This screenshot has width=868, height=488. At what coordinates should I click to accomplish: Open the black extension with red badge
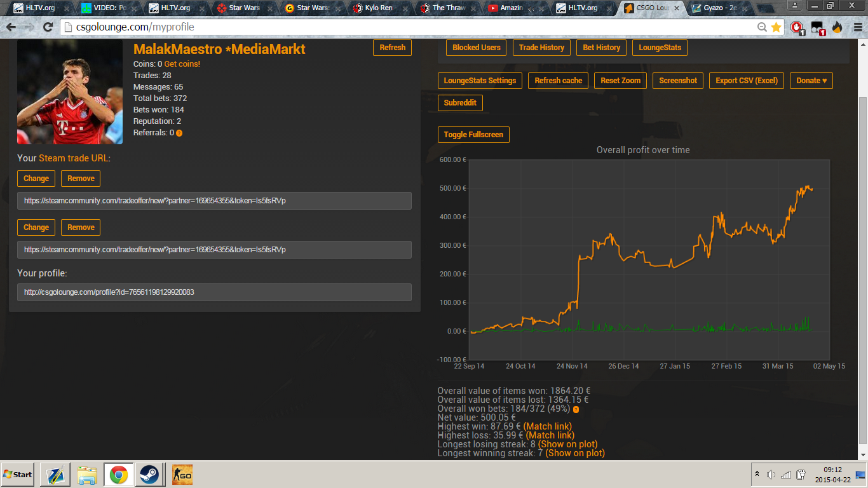(817, 27)
